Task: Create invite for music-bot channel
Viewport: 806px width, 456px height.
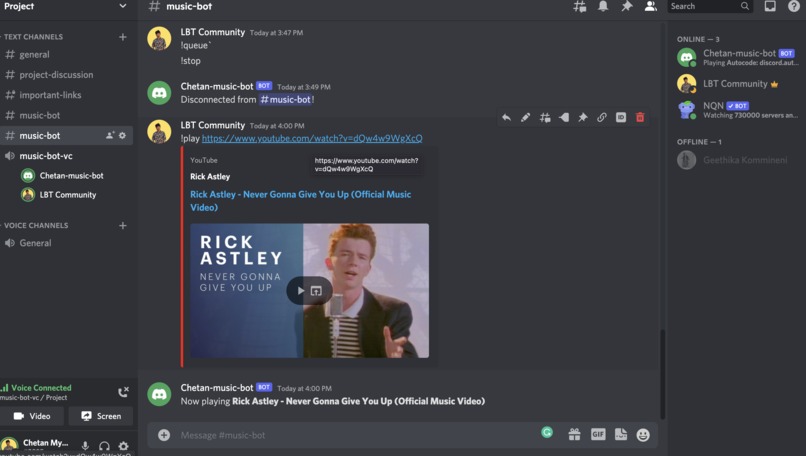Action: pyautogui.click(x=109, y=136)
